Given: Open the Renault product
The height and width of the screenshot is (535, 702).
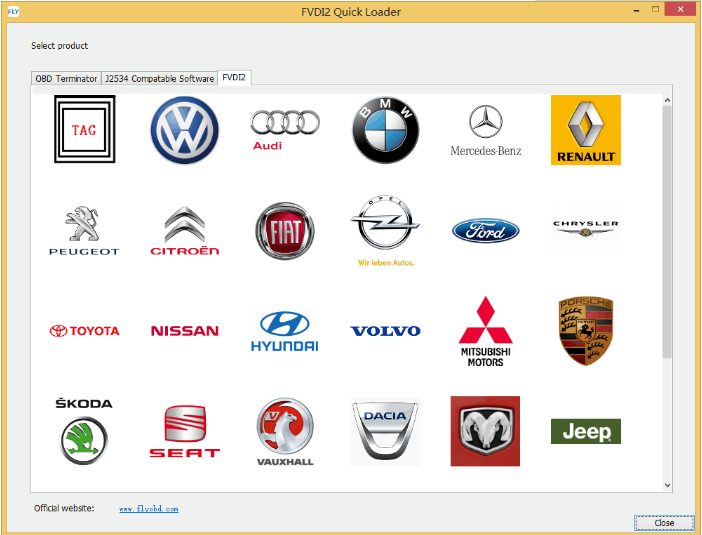Looking at the screenshot, I should pyautogui.click(x=586, y=130).
